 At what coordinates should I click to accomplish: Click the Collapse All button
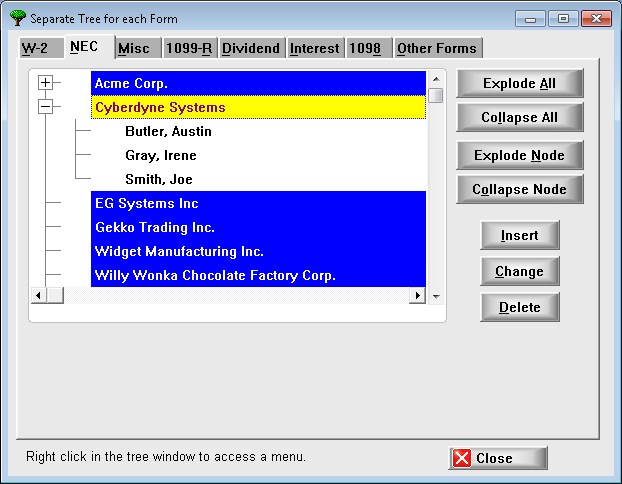pyautogui.click(x=520, y=117)
